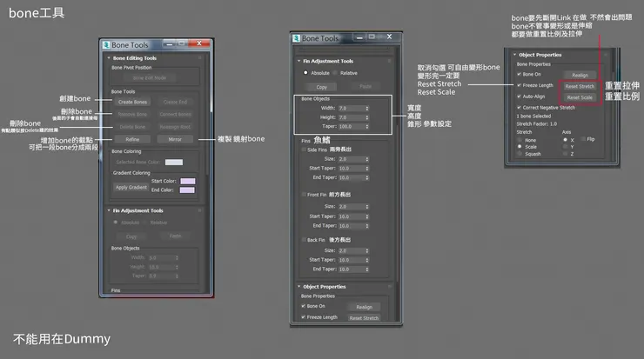
Task: Select the Stretch Squash radio button
Action: click(520, 154)
